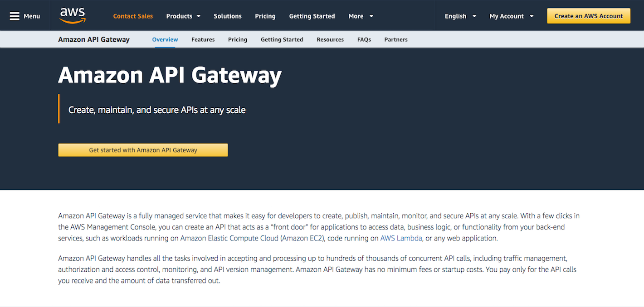644x307 pixels.
Task: Open the hamburger Menu icon
Action: [15, 16]
